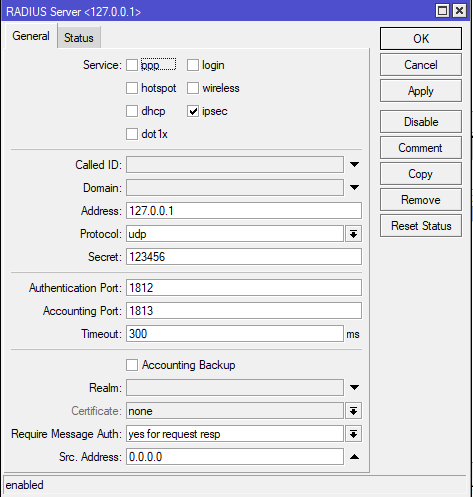Viewport: 473px width, 497px height.
Task: Click inside the Secret input field
Action: pos(244,257)
